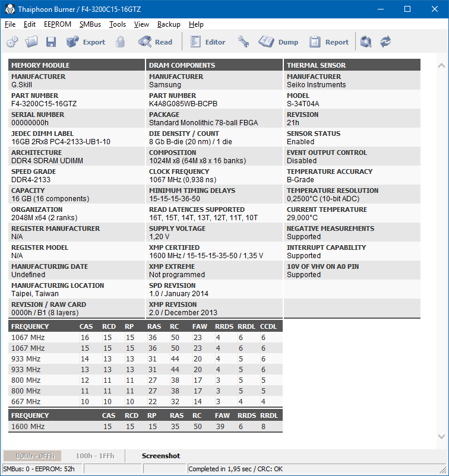
Task: Click the Read SPD toolbar button
Action: [155, 42]
